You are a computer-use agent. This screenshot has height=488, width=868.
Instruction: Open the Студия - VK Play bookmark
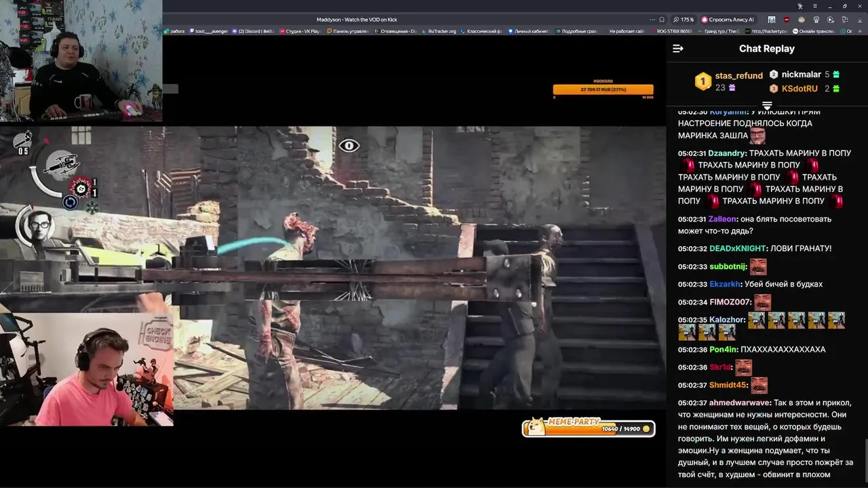coord(300,31)
